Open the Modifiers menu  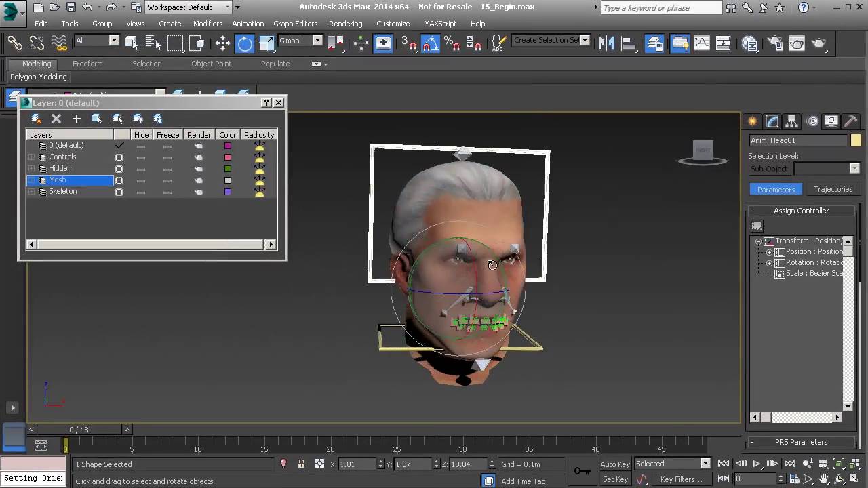pos(208,24)
